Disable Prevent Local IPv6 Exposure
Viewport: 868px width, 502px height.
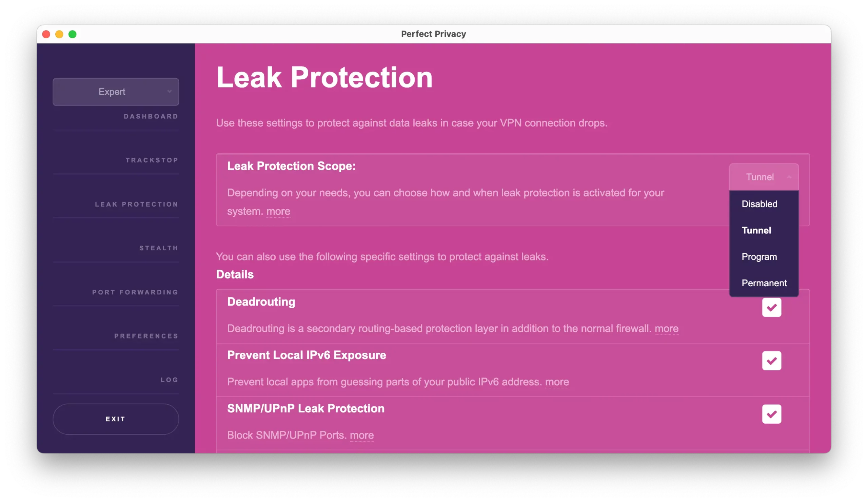(x=772, y=361)
